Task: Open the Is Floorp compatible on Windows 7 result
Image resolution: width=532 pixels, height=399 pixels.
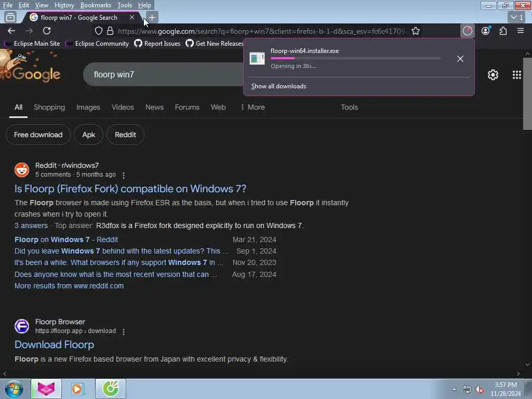Action: 130,189
